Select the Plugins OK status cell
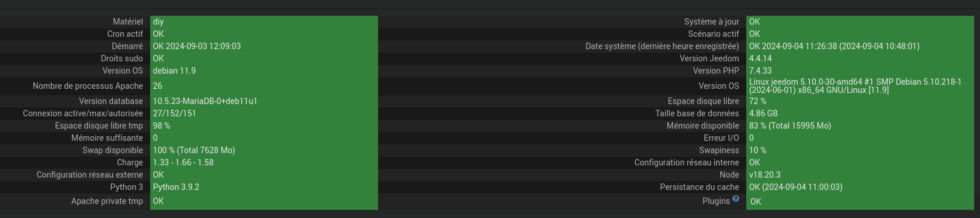Screen dimensions: 980x218 (x=860, y=202)
